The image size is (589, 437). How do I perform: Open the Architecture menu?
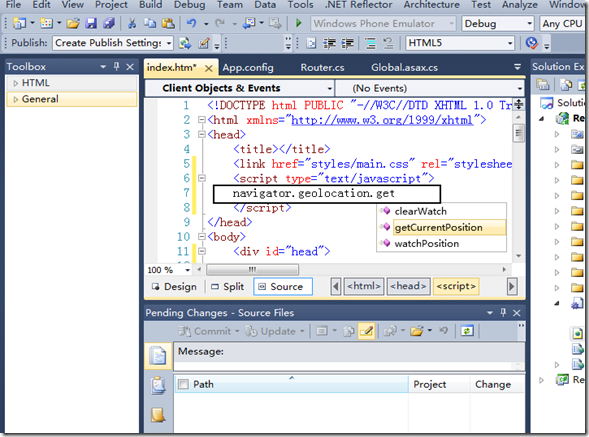[x=432, y=5]
